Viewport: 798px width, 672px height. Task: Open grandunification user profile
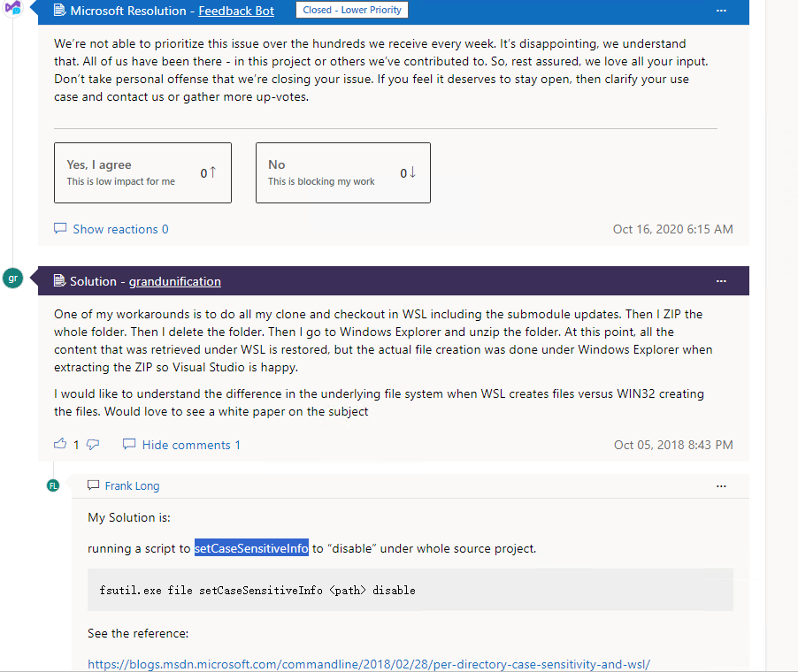tap(174, 281)
